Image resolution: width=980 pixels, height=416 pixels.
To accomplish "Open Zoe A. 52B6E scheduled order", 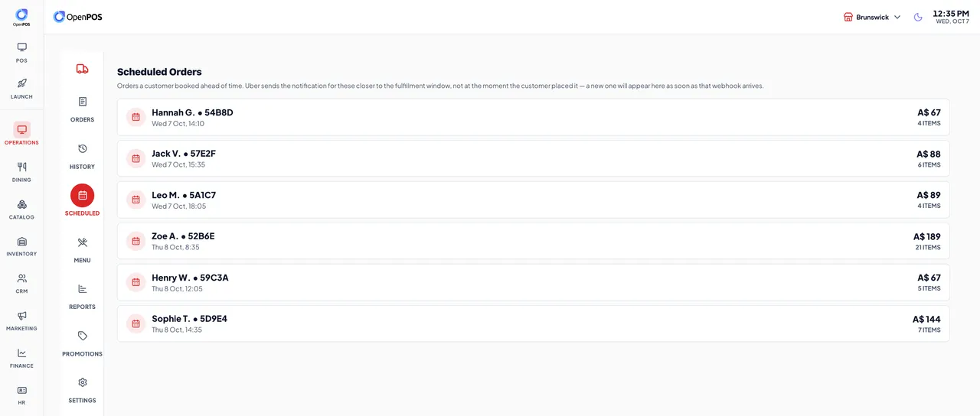I will click(x=533, y=241).
